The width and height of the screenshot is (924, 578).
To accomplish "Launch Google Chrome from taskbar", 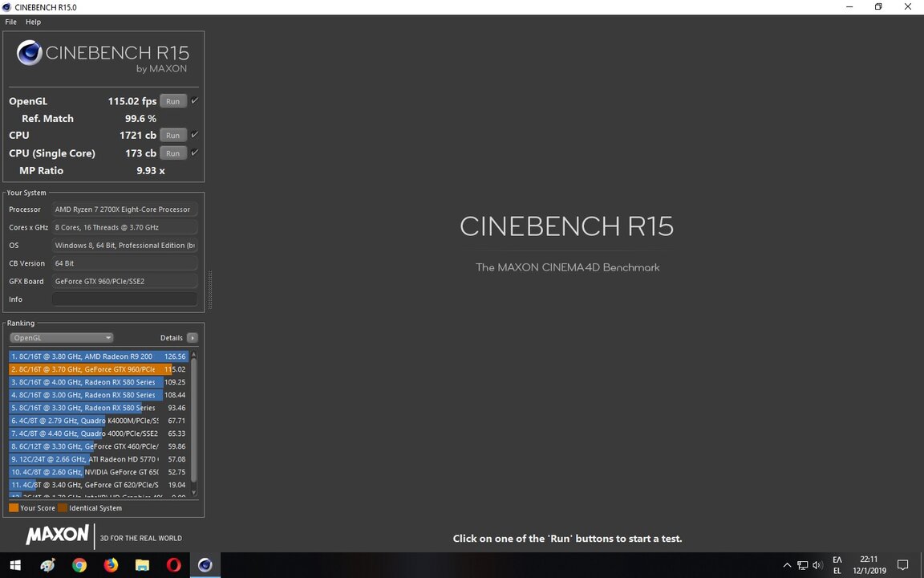I will [x=79, y=565].
